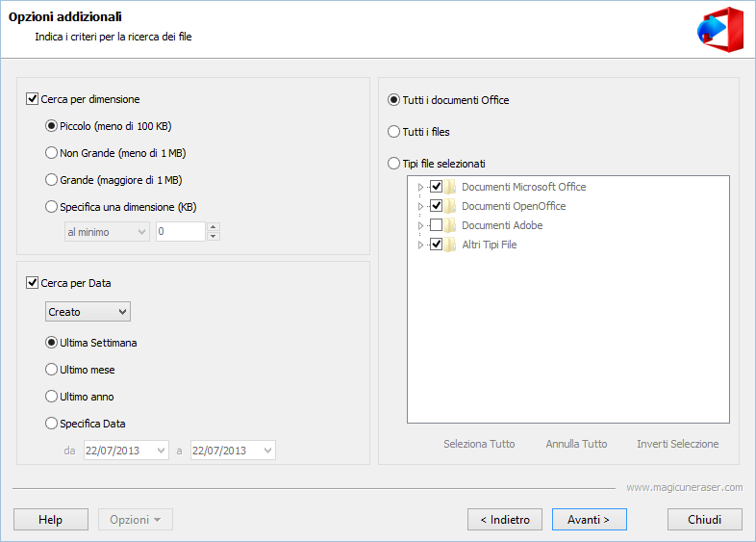Click the Help button
The image size is (756, 542).
50,520
